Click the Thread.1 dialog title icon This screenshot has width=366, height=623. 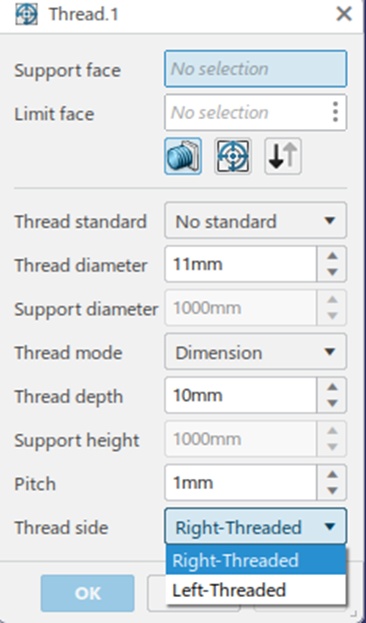pos(27,14)
